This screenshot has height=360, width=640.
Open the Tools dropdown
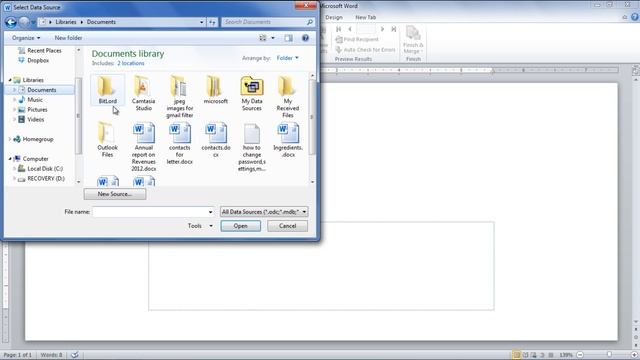click(x=200, y=226)
